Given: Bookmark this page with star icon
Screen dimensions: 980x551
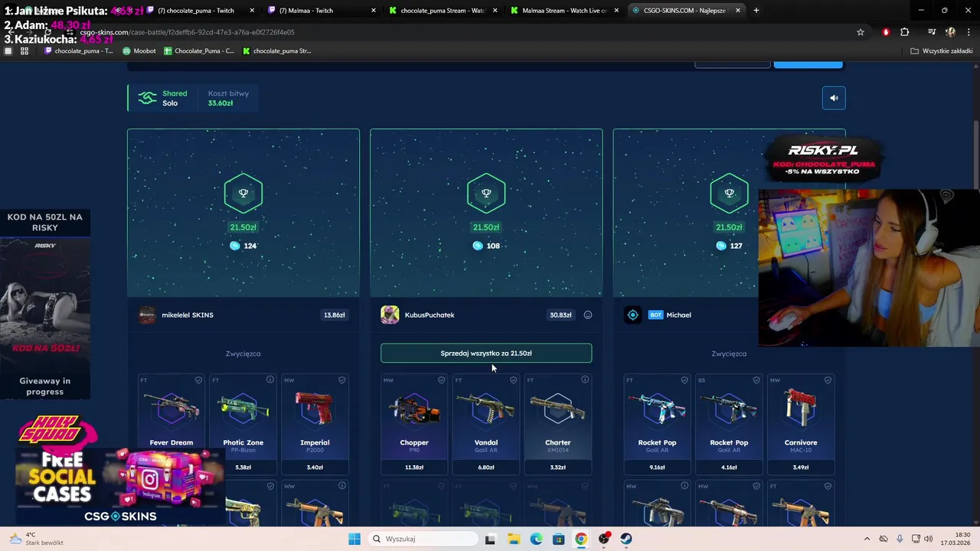Looking at the screenshot, I should coord(861,32).
